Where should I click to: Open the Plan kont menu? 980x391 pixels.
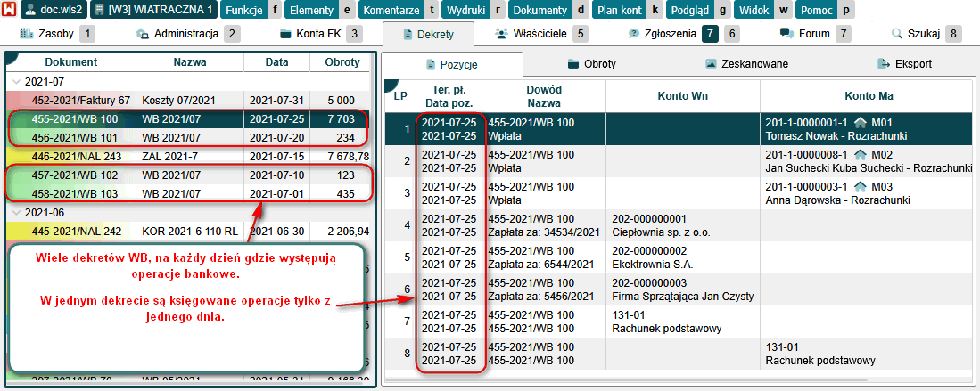pyautogui.click(x=619, y=10)
